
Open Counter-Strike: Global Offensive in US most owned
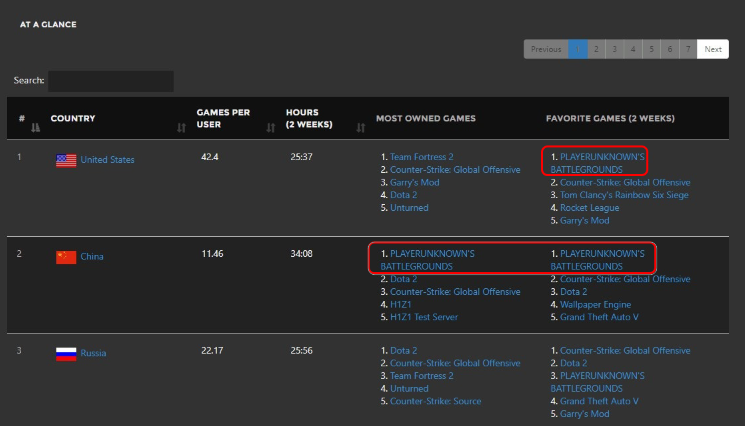[x=455, y=170]
